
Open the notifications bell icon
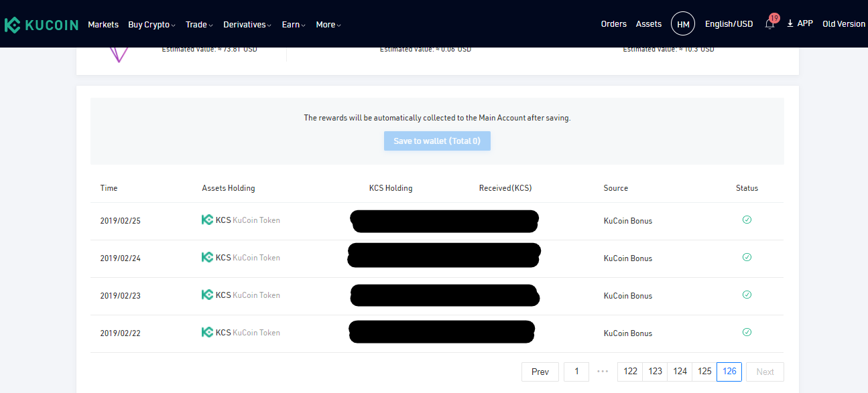(769, 24)
